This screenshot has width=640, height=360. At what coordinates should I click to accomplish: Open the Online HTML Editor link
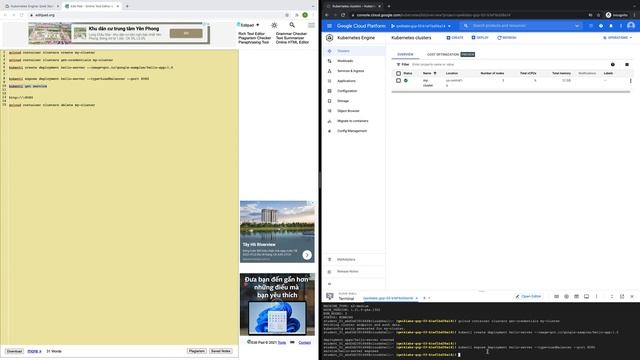[x=292, y=42]
